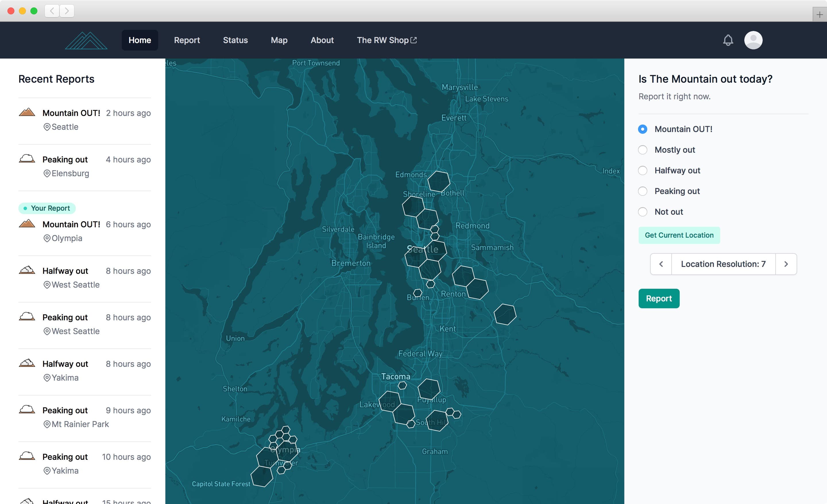Click the Mt Rainier Park location text

[80, 424]
